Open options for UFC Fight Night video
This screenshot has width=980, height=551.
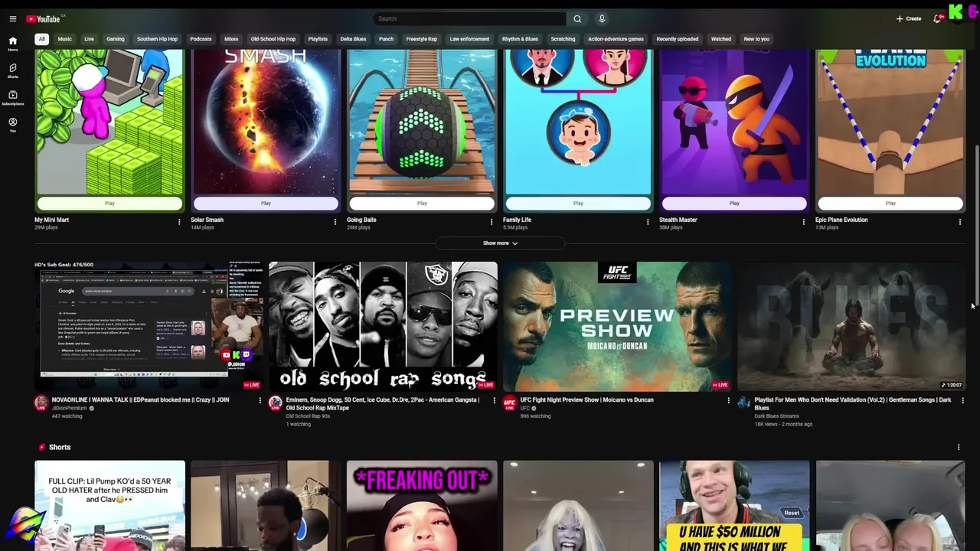[x=728, y=400]
